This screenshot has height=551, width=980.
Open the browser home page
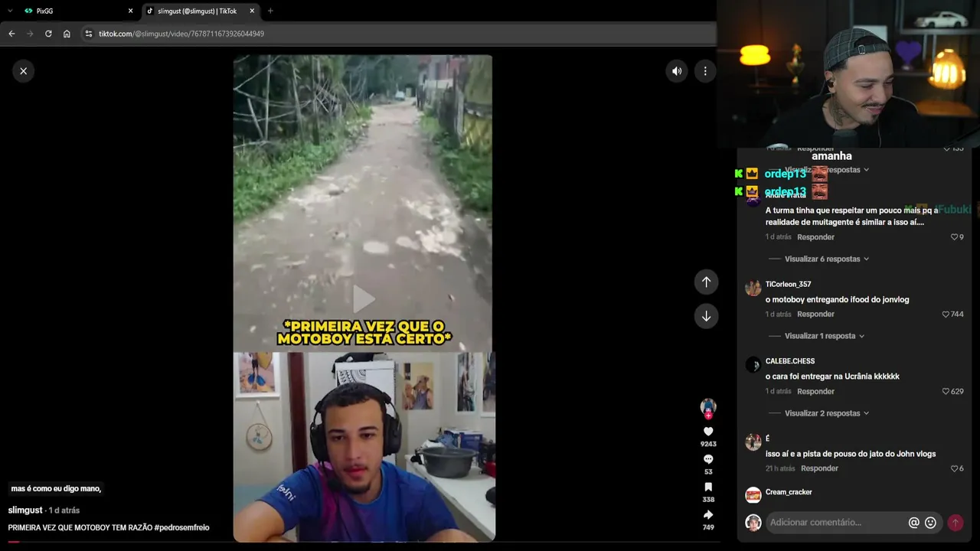(67, 34)
